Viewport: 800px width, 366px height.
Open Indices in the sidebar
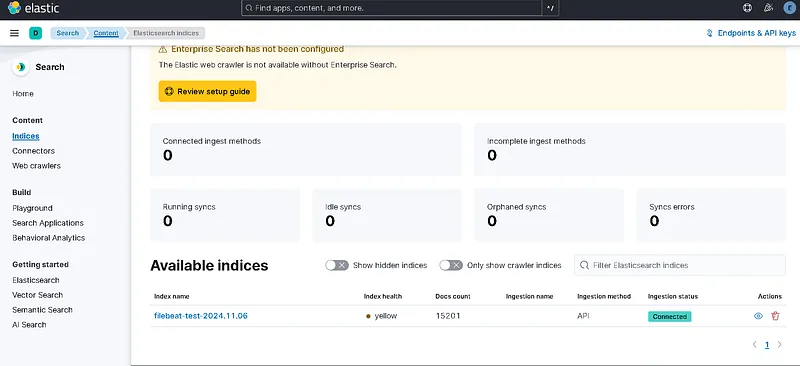pyautogui.click(x=26, y=136)
